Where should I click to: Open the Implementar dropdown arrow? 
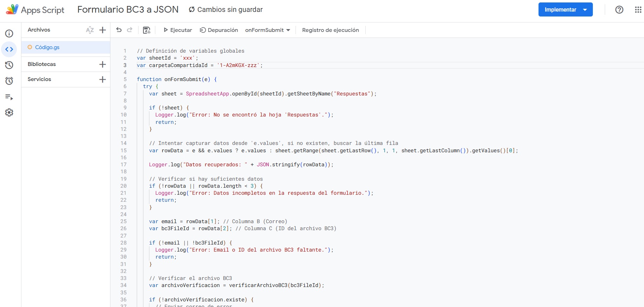click(x=585, y=9)
